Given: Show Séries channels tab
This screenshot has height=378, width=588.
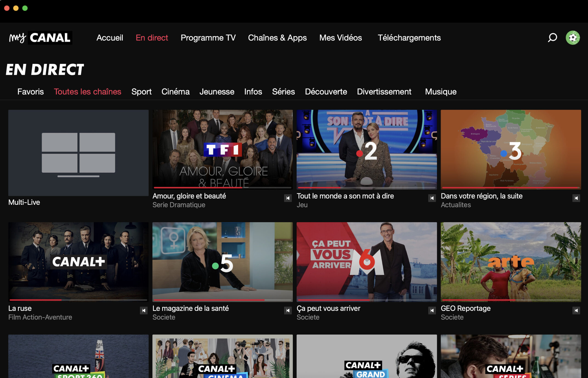Looking at the screenshot, I should click(283, 92).
